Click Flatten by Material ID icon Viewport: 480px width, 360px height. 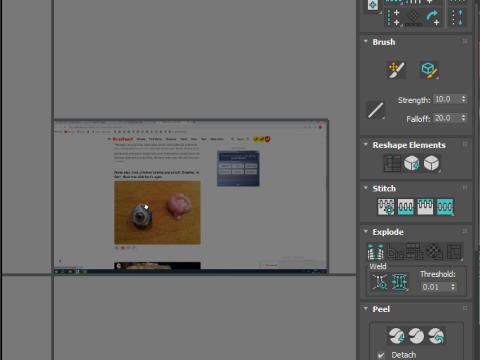pyautogui.click(x=434, y=252)
